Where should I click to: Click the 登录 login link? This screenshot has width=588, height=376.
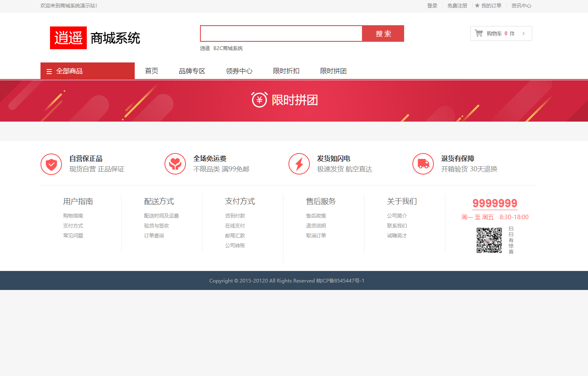coord(432,6)
